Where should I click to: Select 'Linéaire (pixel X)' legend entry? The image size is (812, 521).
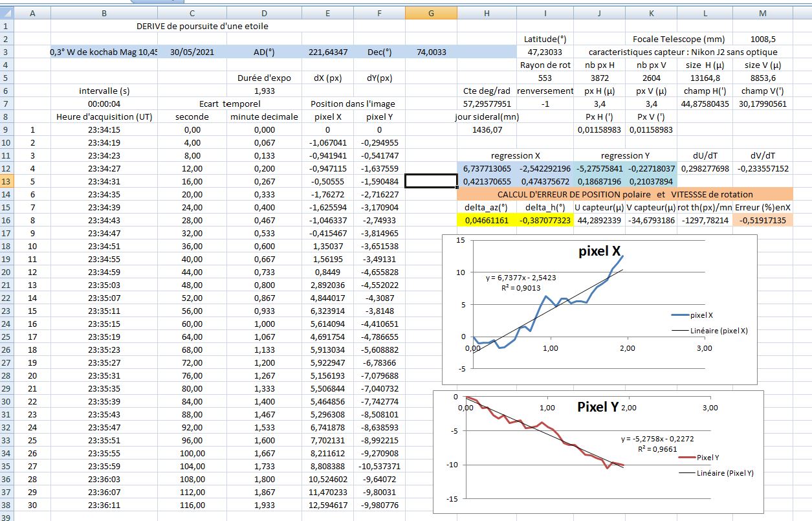coord(710,330)
